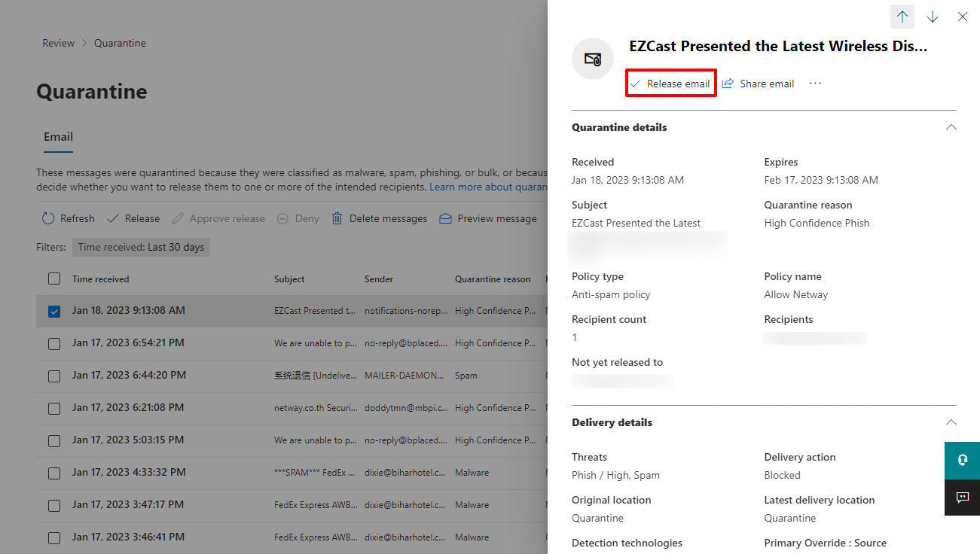Toggle the select-all checkbox in header
Viewport: 980px width, 554px height.
pyautogui.click(x=54, y=279)
